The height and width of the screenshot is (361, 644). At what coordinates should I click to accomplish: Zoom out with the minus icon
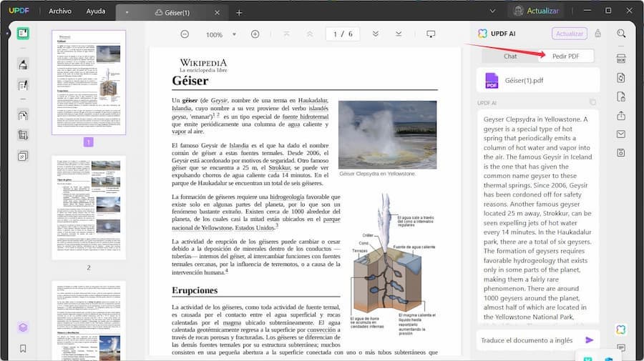pos(185,34)
